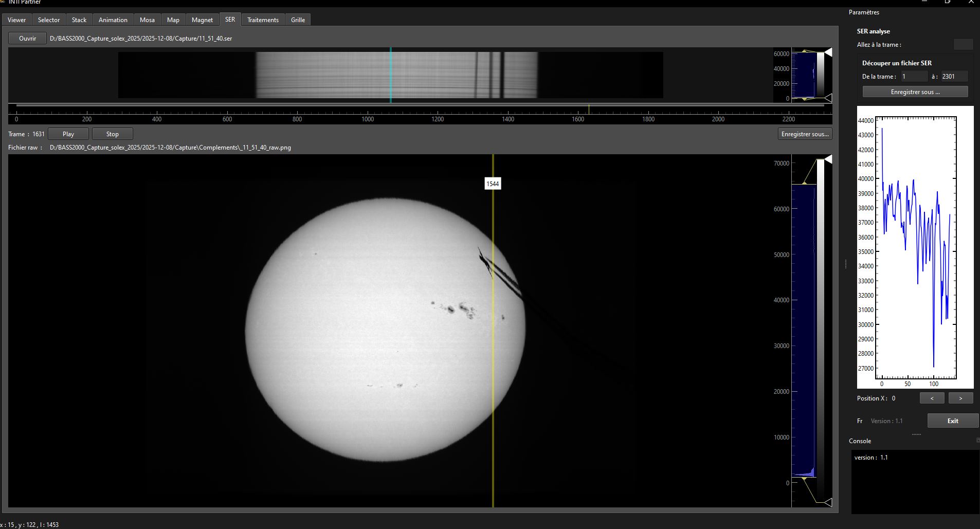The height and width of the screenshot is (529, 980).
Task: Click the cyan frame line in spectrum preview
Action: (x=391, y=75)
